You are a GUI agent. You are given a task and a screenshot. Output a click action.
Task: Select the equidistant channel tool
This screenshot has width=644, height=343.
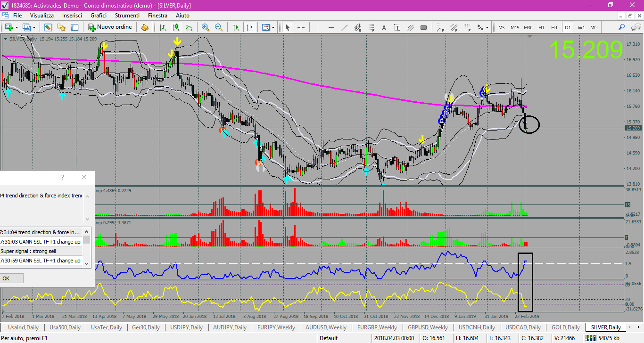click(357, 27)
